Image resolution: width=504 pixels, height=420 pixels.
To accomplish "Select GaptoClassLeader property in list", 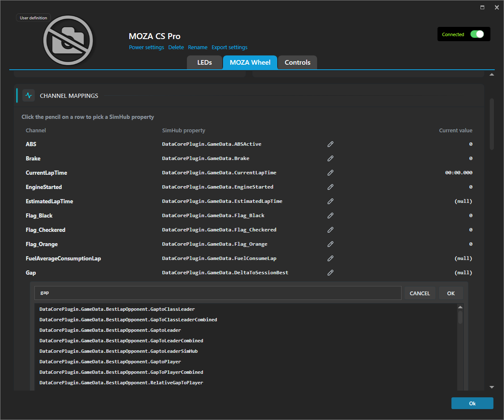I will pos(246,309).
